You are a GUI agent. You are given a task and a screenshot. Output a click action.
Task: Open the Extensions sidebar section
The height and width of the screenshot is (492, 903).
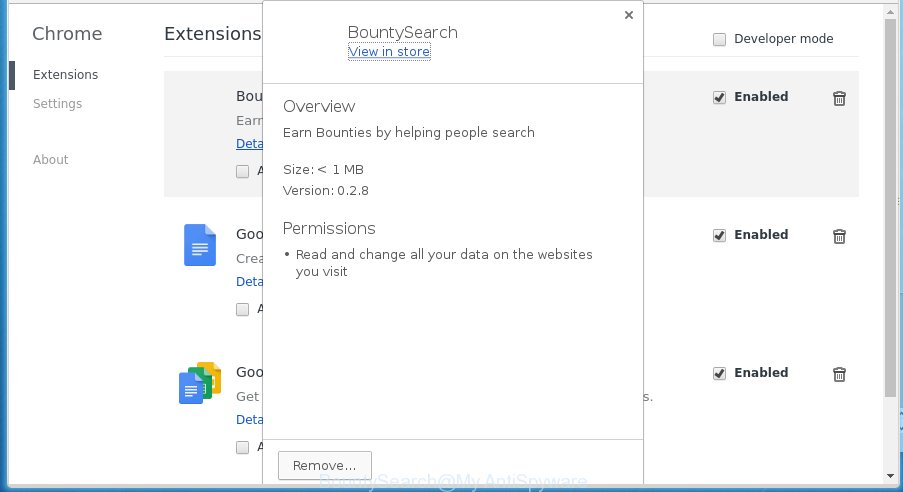coord(65,75)
